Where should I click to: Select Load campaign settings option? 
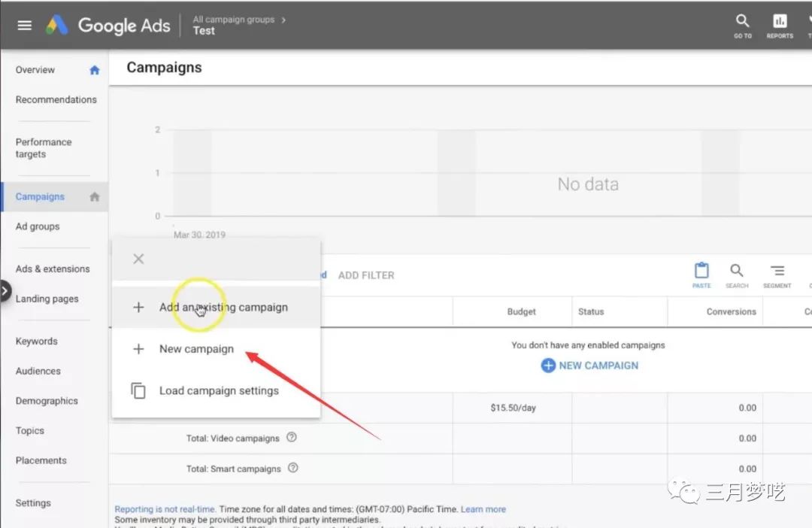pyautogui.click(x=219, y=391)
